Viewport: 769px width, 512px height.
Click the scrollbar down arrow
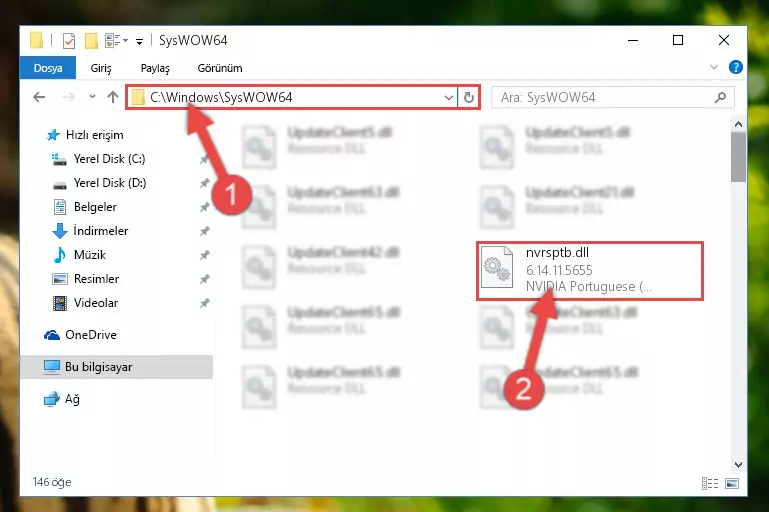(x=738, y=464)
